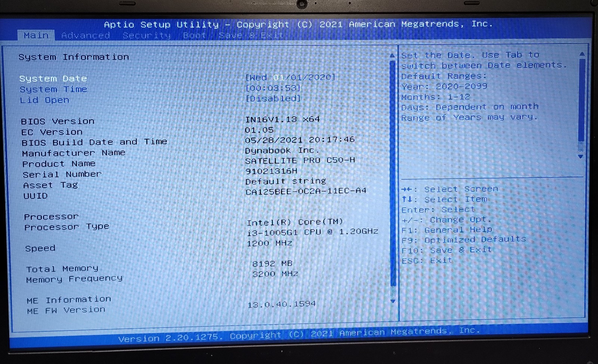Select the Lid Open setting label
This screenshot has width=598, height=364.
tap(44, 100)
